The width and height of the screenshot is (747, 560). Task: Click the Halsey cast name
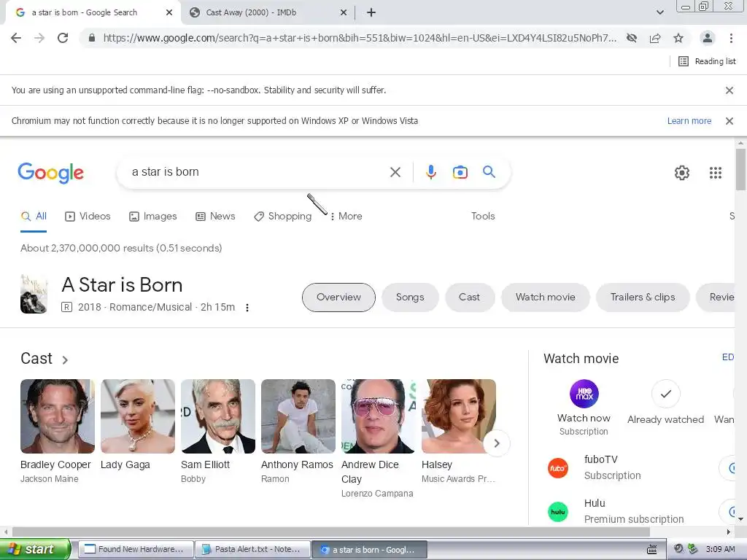437,464
